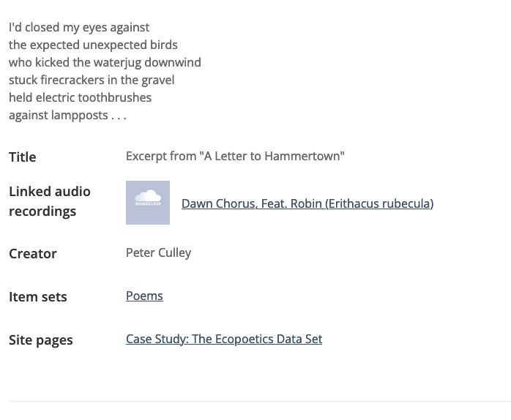
Task: Click the Item sets field label
Action: 38,297
